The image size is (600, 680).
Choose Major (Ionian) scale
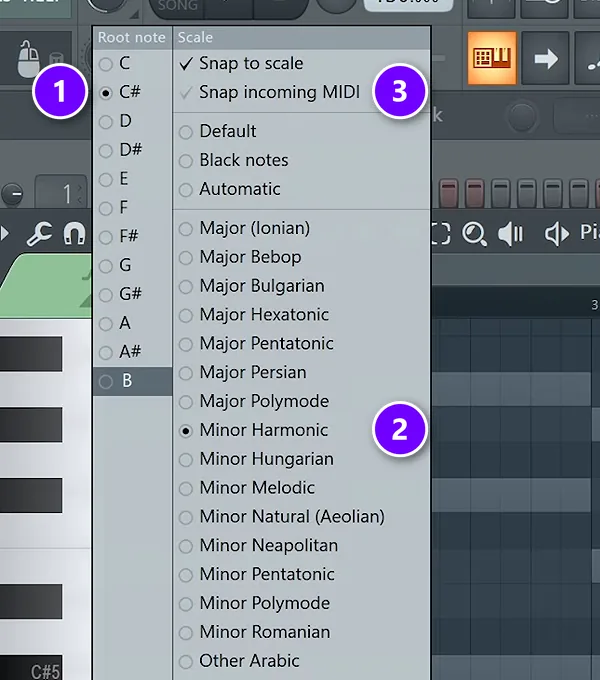pyautogui.click(x=301, y=228)
